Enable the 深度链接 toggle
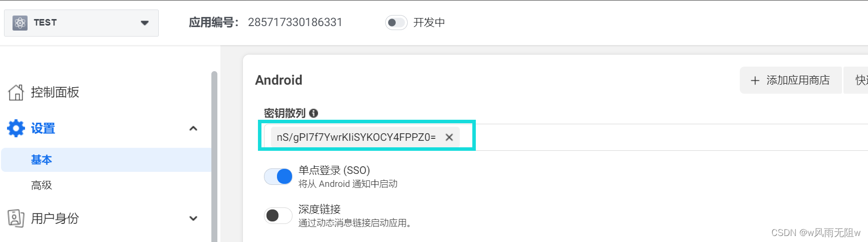The width and height of the screenshot is (868, 242). coord(278,215)
